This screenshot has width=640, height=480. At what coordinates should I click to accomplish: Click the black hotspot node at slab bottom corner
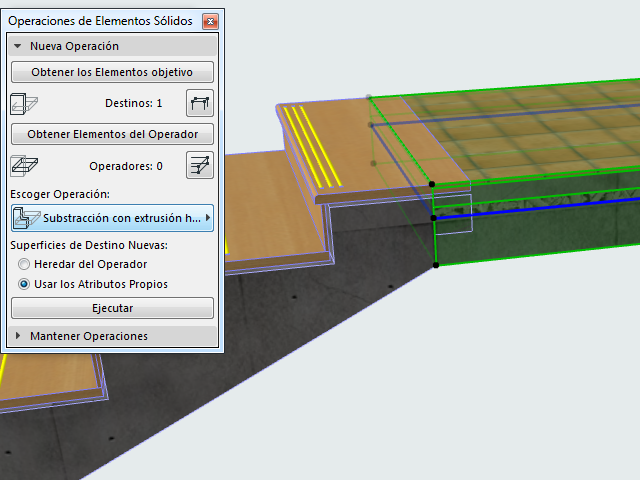coord(436,265)
